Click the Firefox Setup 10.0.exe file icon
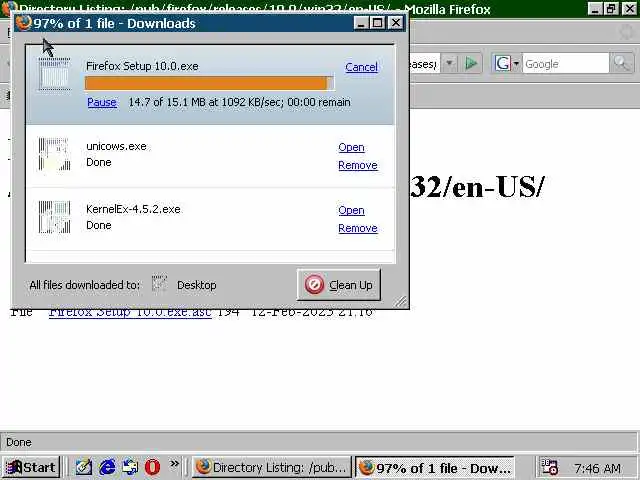The image size is (640, 480). (54, 74)
